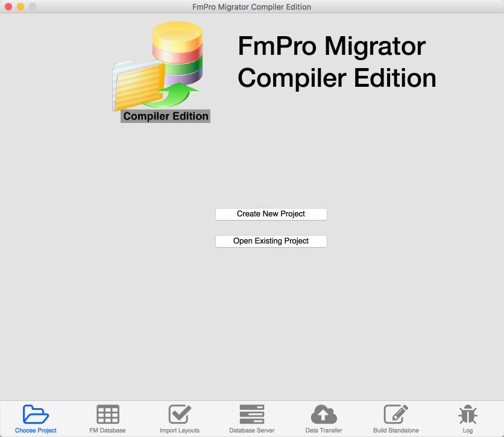
Task: Minimize the window with the yellow button
Action: (20, 7)
